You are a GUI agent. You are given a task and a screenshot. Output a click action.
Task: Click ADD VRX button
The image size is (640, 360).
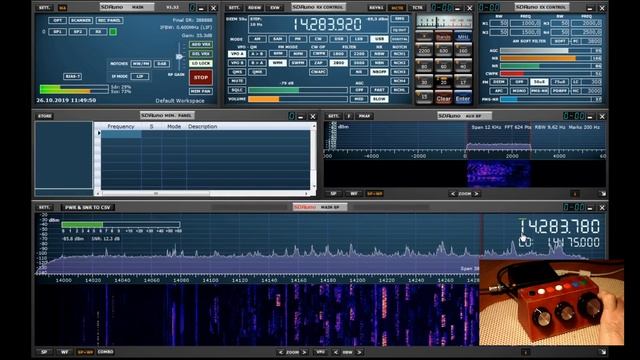coord(201,44)
